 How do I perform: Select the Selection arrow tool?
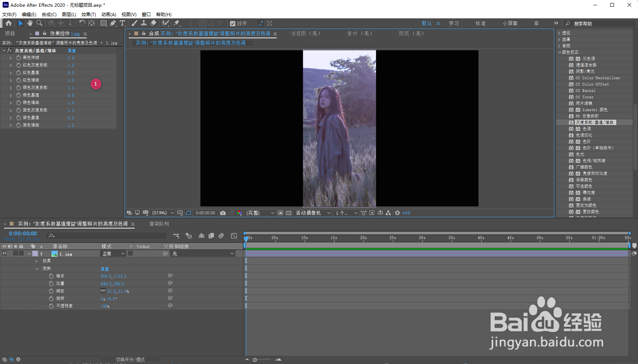click(x=21, y=23)
